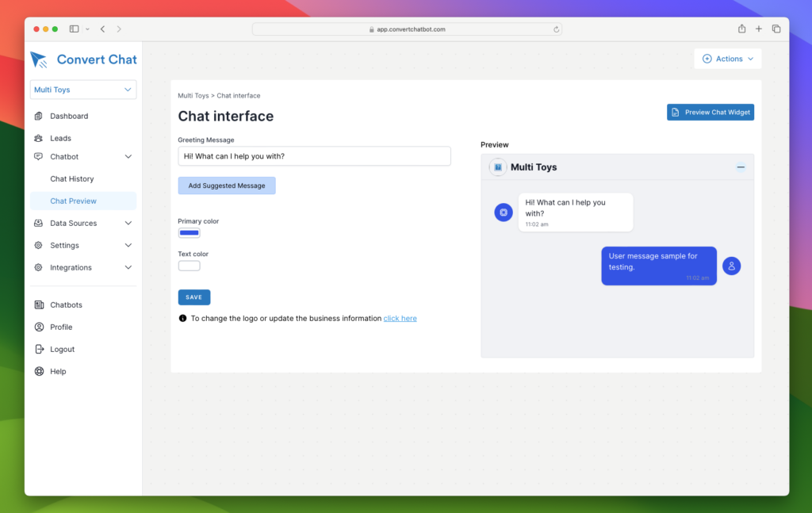Viewport: 812px width, 513px height.
Task: Open Profile in the sidebar
Action: point(61,327)
